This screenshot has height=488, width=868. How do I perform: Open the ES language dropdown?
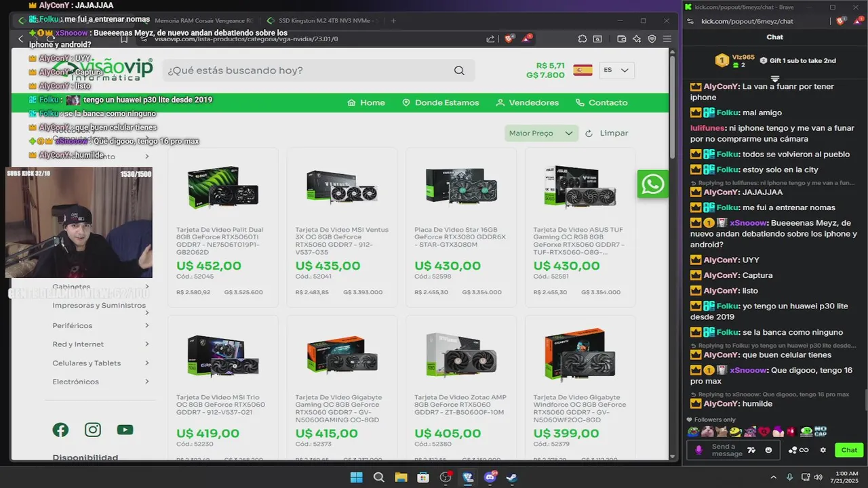(x=616, y=70)
